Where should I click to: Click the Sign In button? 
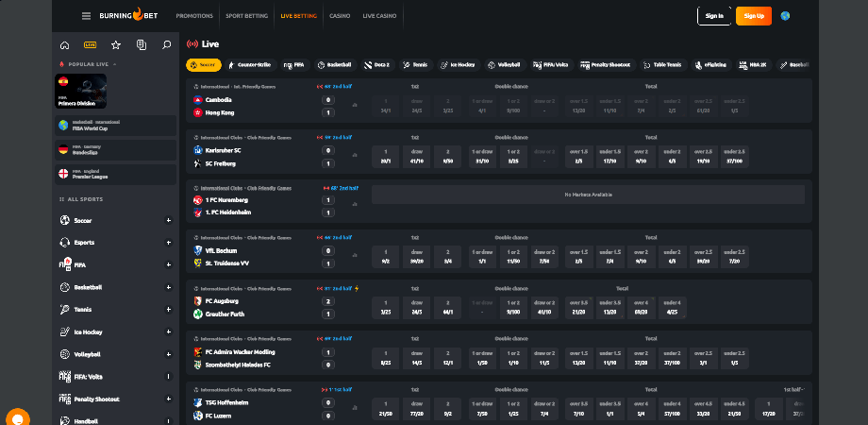point(714,16)
